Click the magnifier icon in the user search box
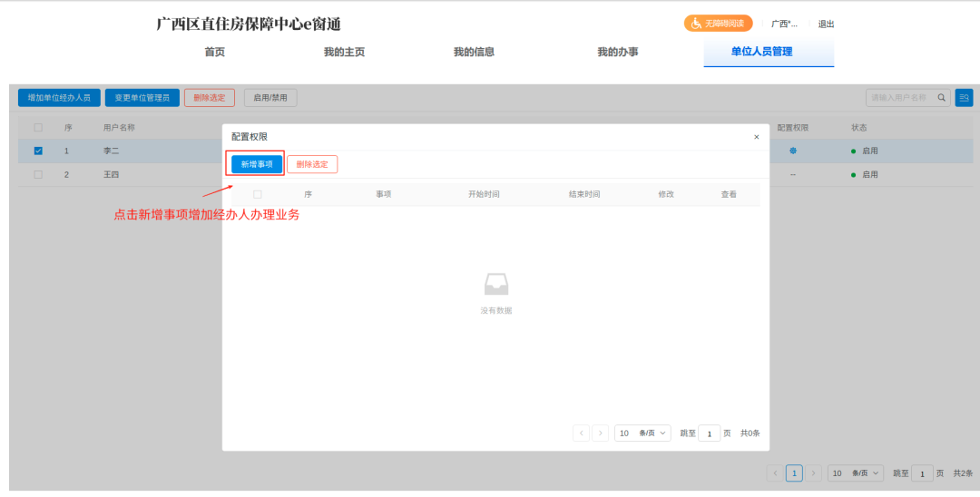Screen dimensions: 980x497 [942, 97]
